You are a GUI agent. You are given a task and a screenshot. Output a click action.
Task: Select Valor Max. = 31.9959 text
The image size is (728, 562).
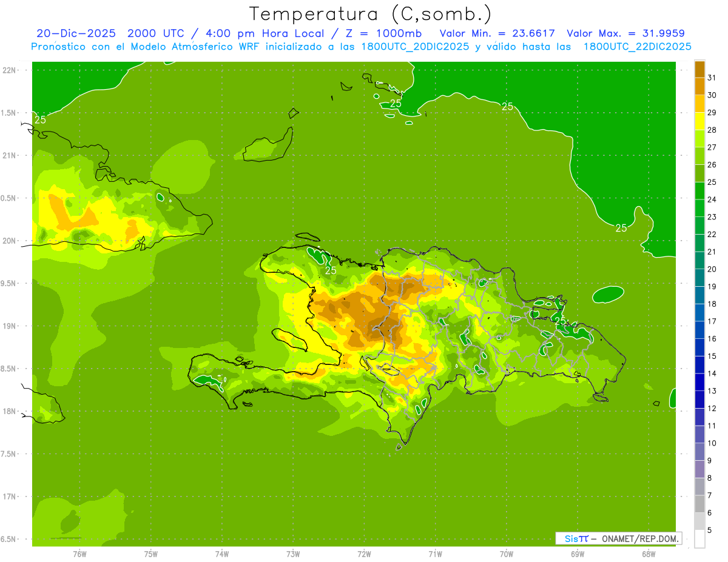pyautogui.click(x=626, y=33)
